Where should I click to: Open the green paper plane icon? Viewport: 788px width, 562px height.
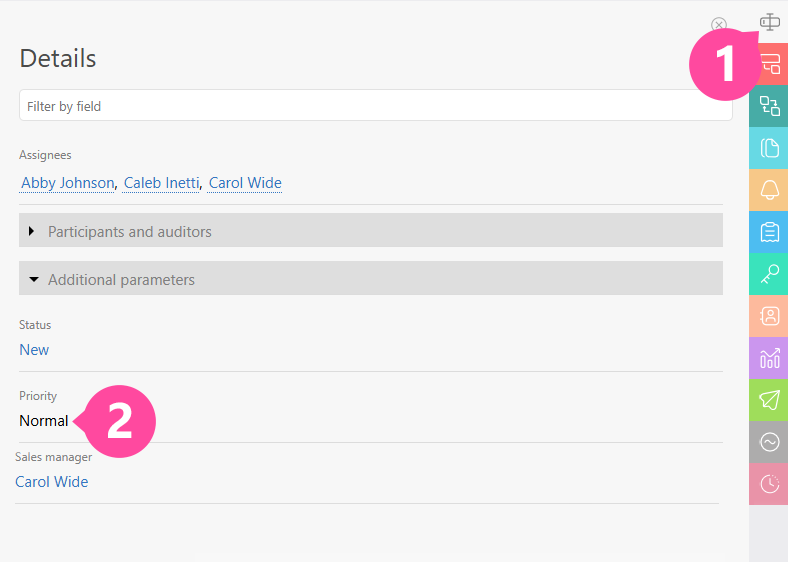coord(769,400)
